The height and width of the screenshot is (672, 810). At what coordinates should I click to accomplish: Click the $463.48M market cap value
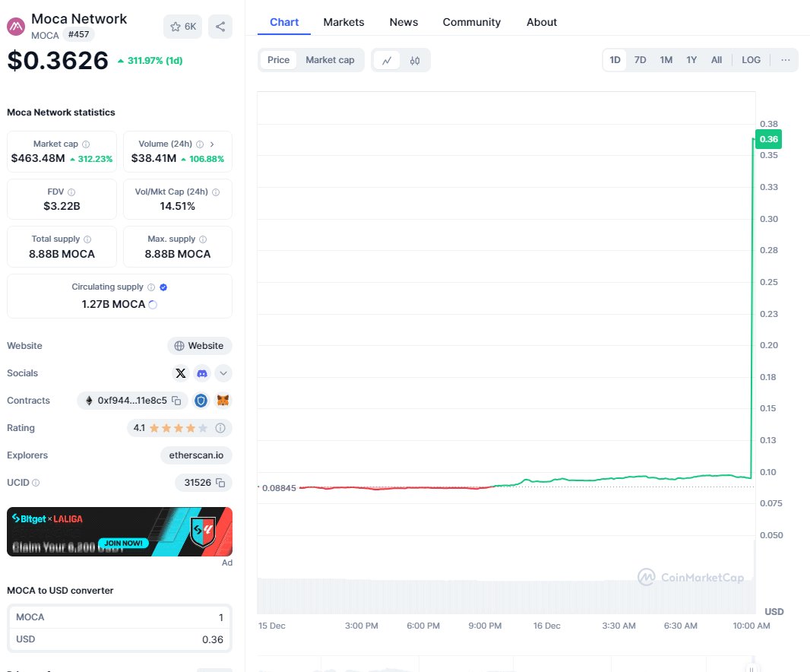coord(38,159)
